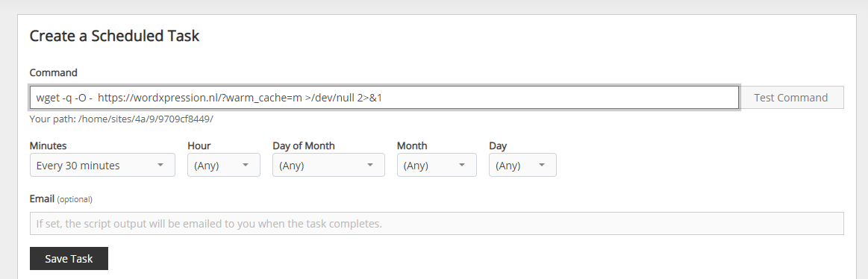Open the Day of Month (Any) selector

[328, 165]
